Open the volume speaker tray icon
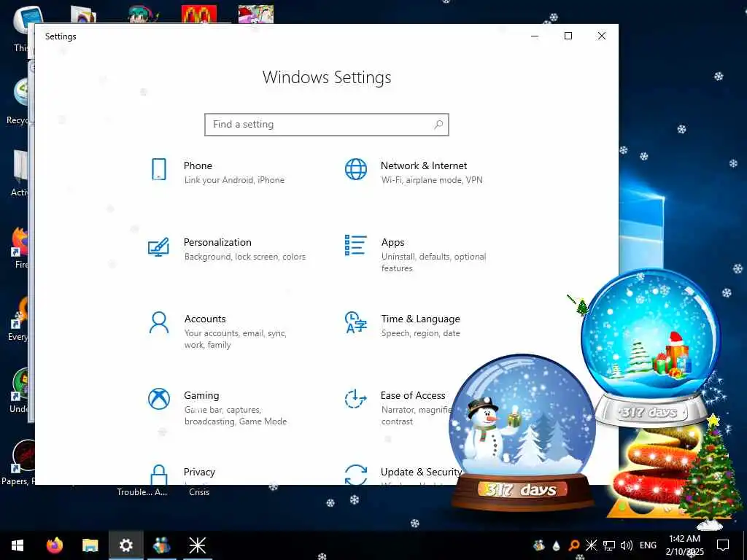747x560 pixels. click(x=627, y=545)
